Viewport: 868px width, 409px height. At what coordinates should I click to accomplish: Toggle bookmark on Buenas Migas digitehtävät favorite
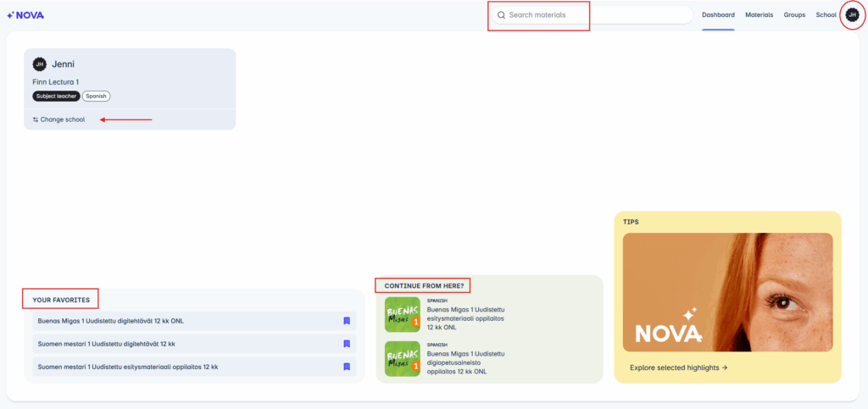click(x=347, y=321)
